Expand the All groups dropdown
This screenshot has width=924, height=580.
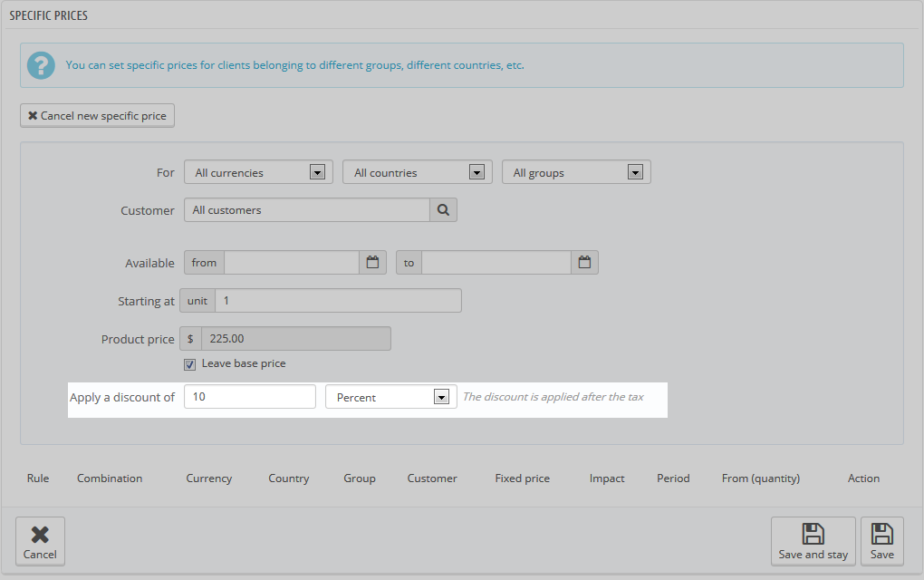click(576, 172)
